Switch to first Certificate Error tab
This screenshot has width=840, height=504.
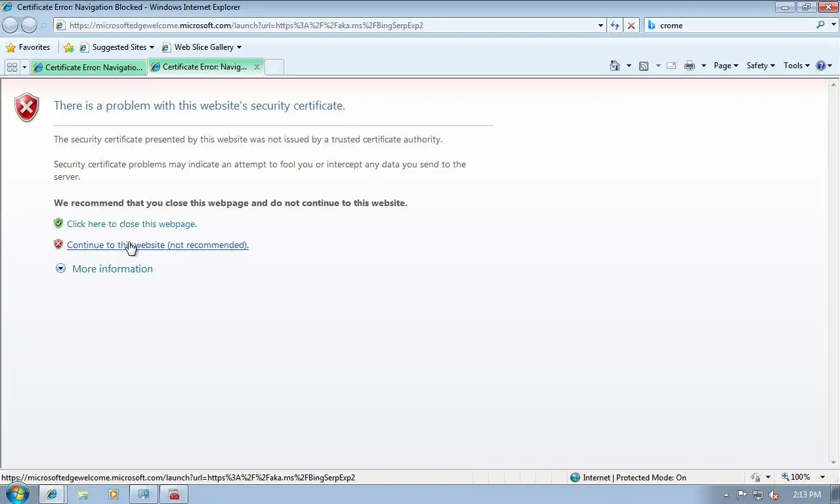pos(88,67)
